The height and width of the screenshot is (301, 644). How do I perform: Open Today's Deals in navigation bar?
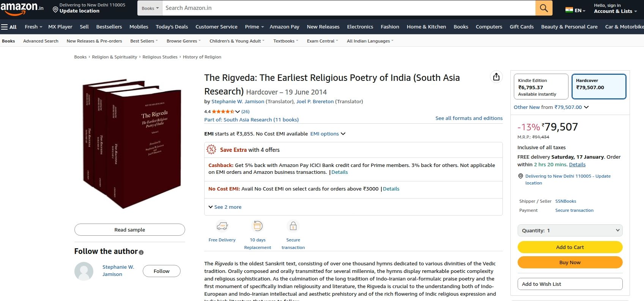point(172,27)
